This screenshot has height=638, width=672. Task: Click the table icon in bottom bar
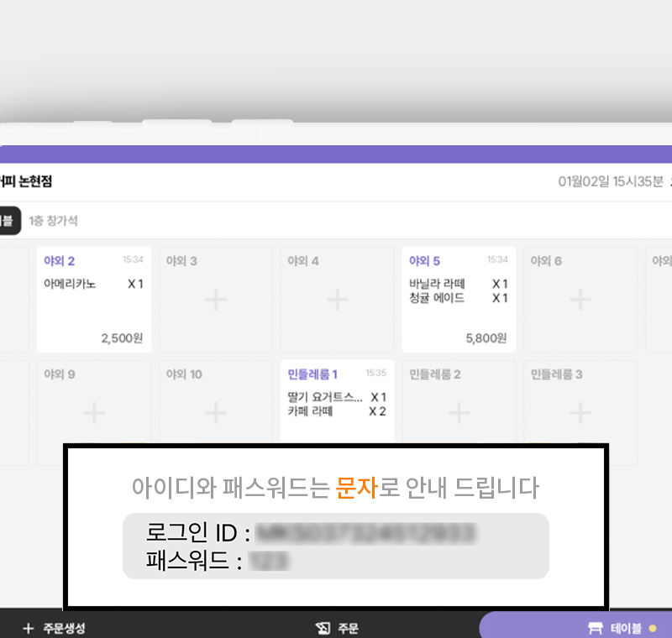click(596, 628)
